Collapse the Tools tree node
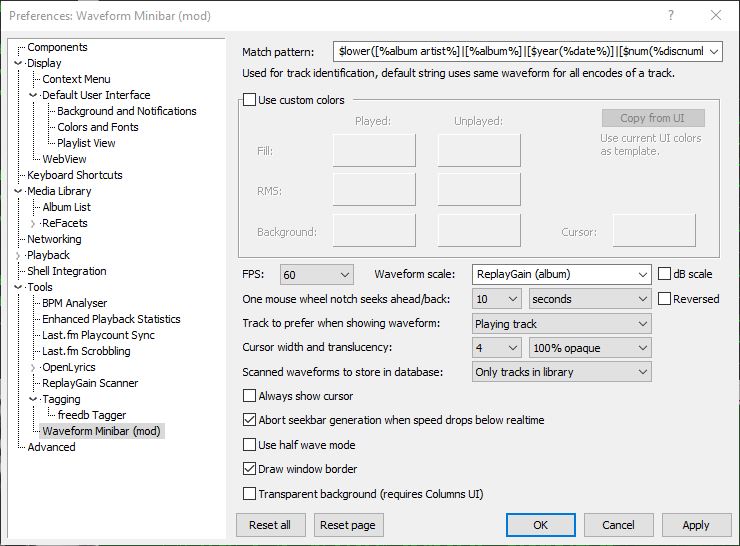The width and height of the screenshot is (740, 546). coord(19,287)
